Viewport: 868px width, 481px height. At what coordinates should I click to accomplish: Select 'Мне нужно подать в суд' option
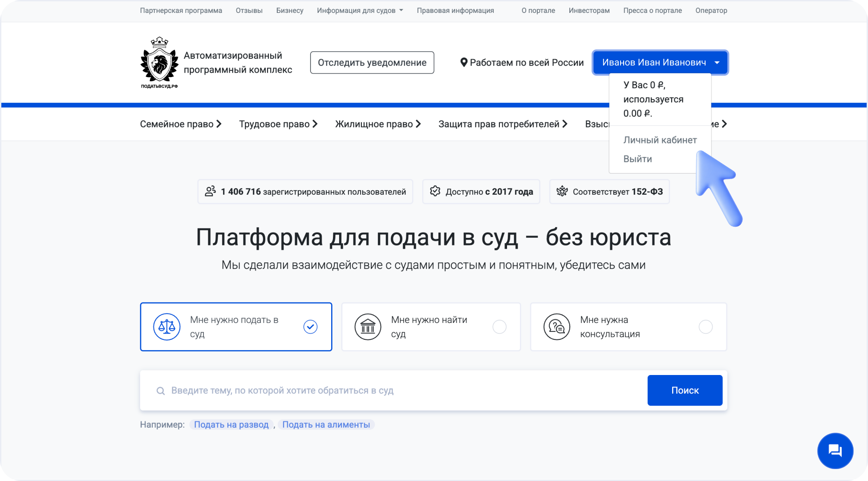[236, 327]
